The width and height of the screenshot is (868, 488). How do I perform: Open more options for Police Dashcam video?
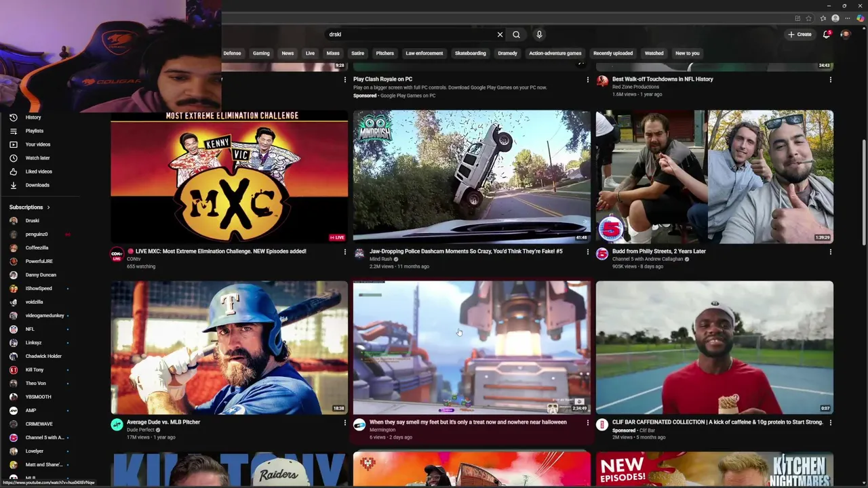(587, 251)
